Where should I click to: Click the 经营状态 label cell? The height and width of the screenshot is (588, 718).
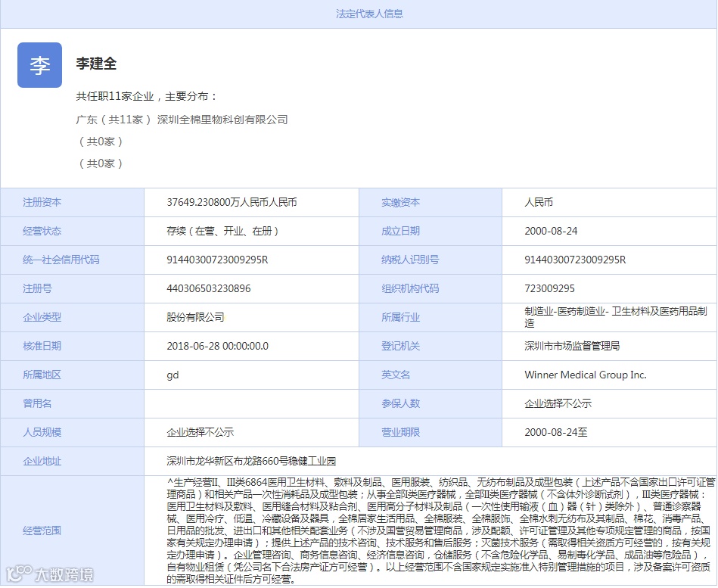tap(73, 232)
